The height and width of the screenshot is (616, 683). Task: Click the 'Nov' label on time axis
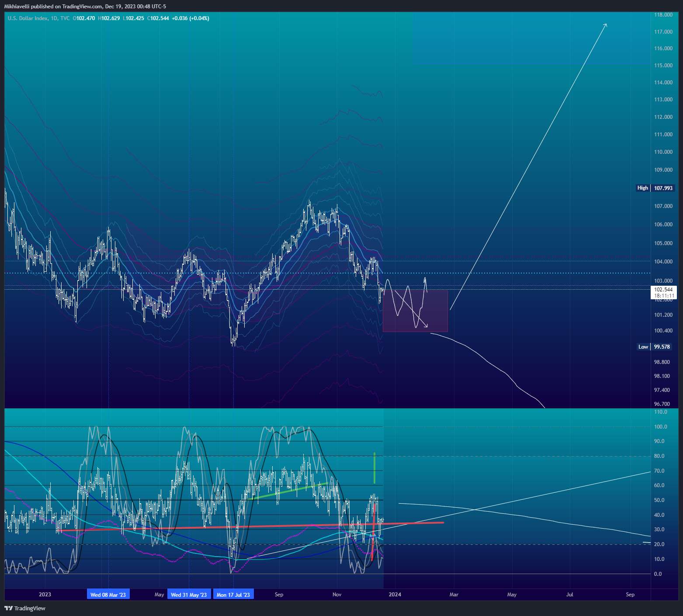(x=337, y=595)
